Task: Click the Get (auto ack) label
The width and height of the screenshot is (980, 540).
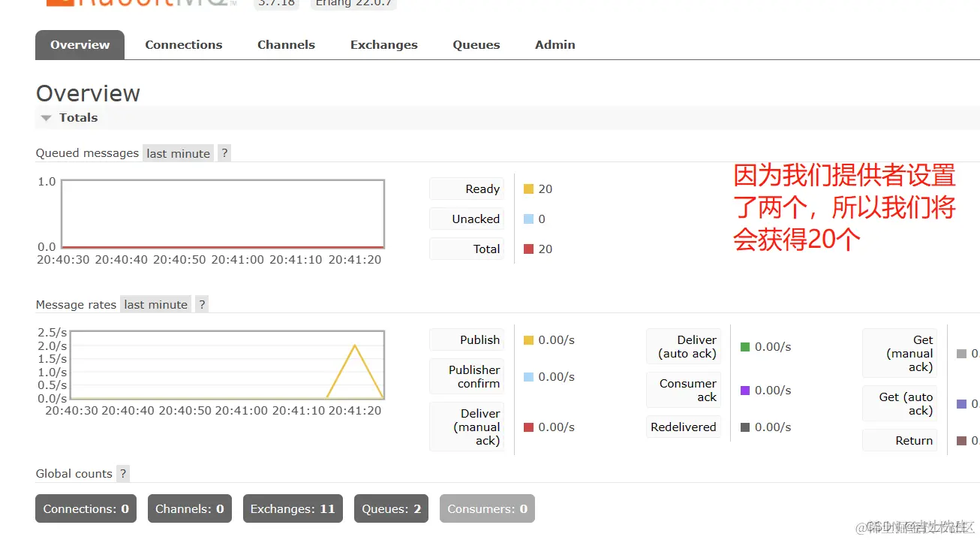Action: pos(899,403)
